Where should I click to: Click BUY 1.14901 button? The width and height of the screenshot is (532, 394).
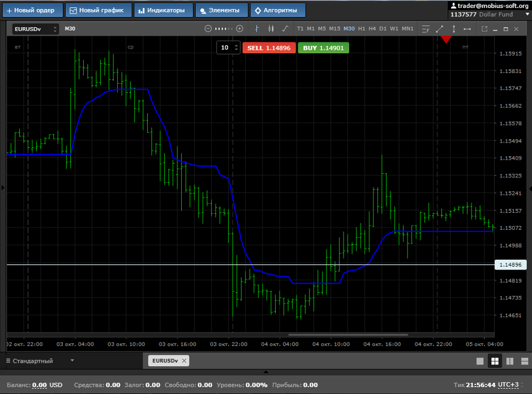pos(323,48)
